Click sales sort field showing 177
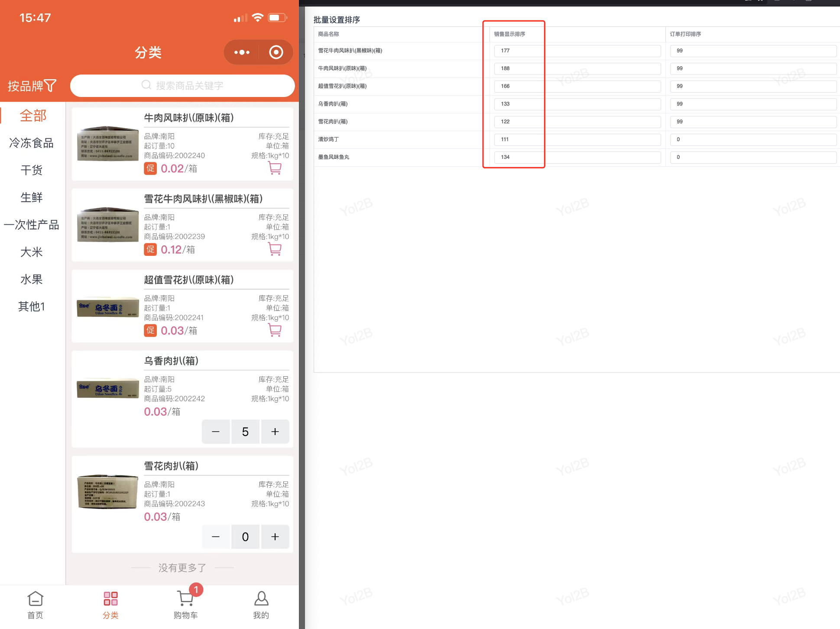The height and width of the screenshot is (629, 840). (577, 51)
